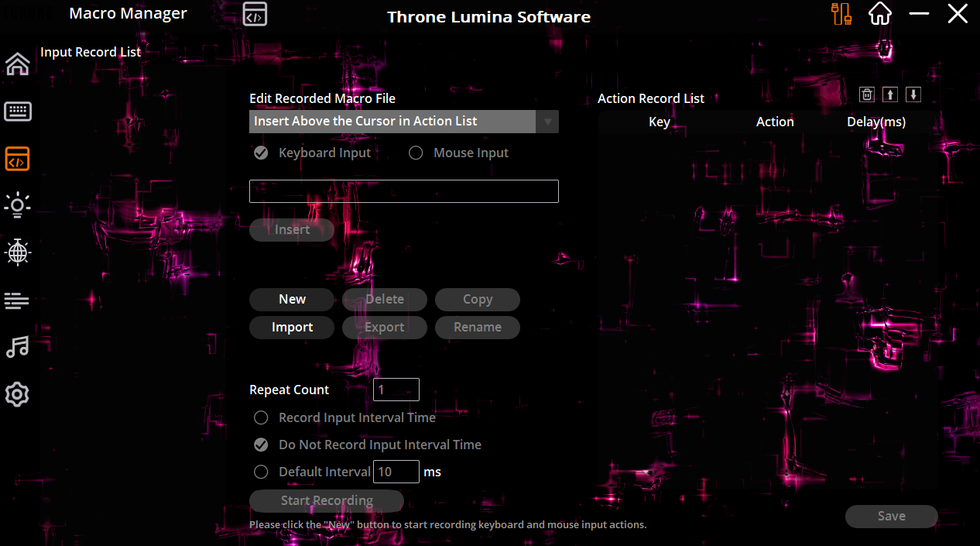Click the Key column header

point(660,122)
